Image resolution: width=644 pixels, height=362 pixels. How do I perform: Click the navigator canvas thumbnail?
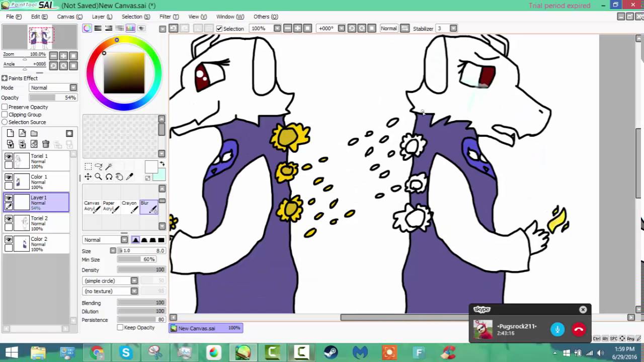coord(40,37)
